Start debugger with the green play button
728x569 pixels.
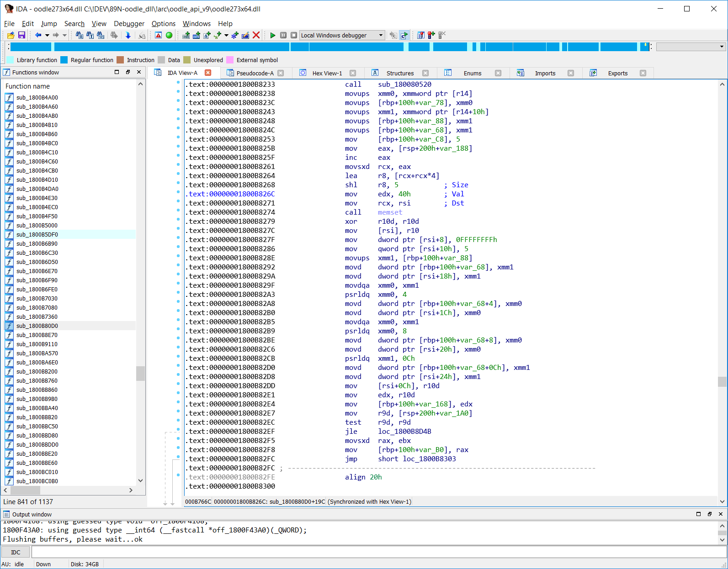273,35
